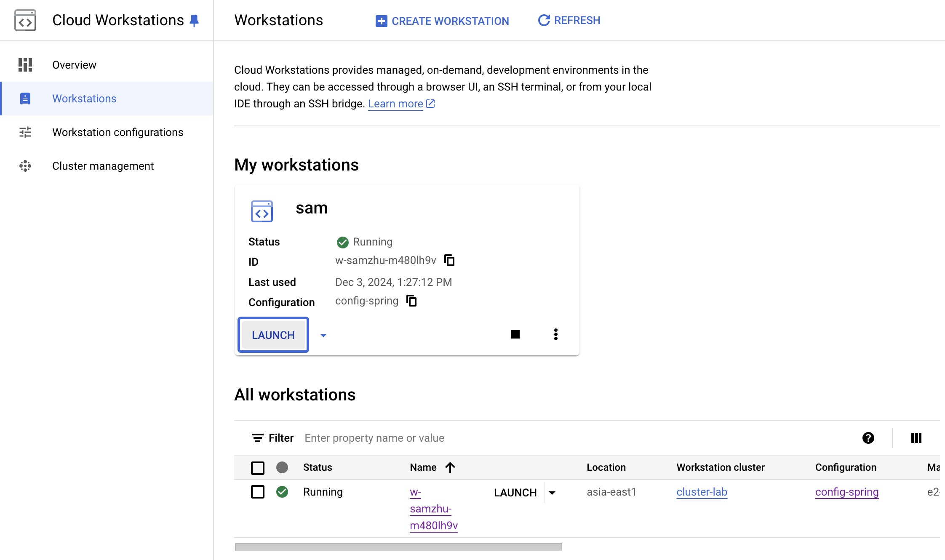Click the CREATE WORKSTATION button
The image size is (945, 560).
(442, 21)
